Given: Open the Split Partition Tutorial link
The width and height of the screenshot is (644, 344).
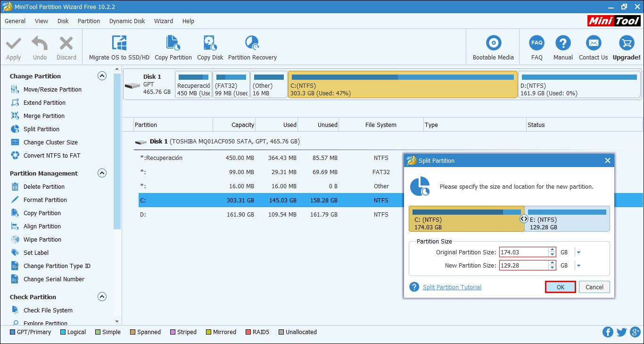Looking at the screenshot, I should tap(452, 287).
